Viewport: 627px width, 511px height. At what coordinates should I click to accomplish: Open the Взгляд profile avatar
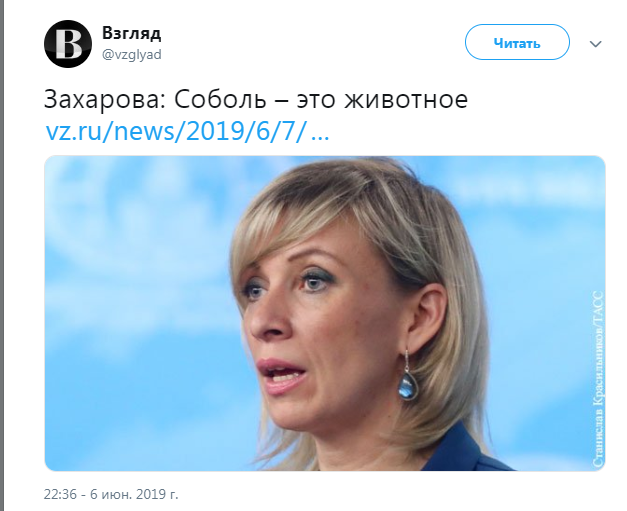pyautogui.click(x=68, y=44)
